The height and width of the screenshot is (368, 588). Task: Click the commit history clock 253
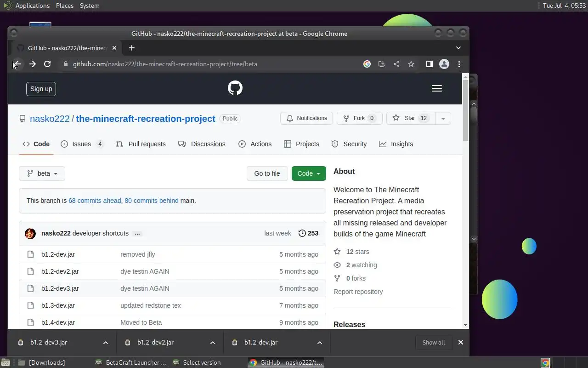(308, 233)
